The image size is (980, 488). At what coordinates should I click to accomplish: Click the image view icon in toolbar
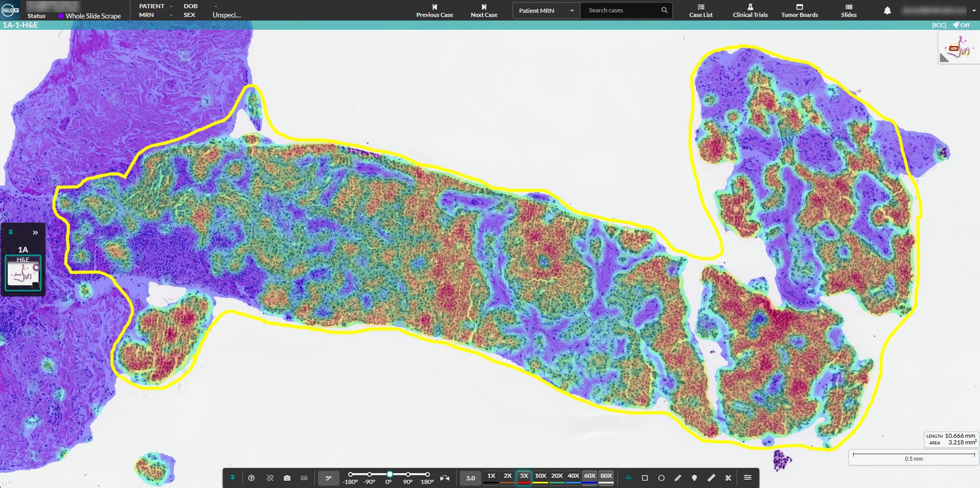point(304,478)
